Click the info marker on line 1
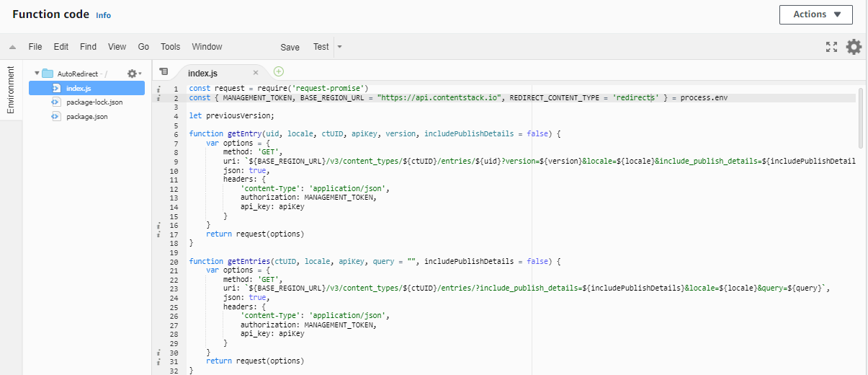The height and width of the screenshot is (375, 868). (158, 89)
